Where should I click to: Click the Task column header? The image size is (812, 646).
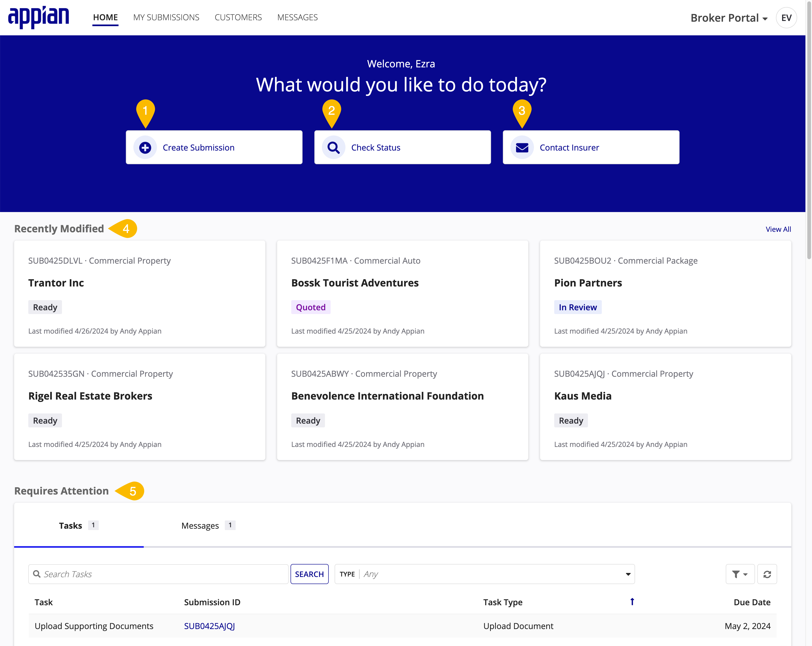point(44,602)
